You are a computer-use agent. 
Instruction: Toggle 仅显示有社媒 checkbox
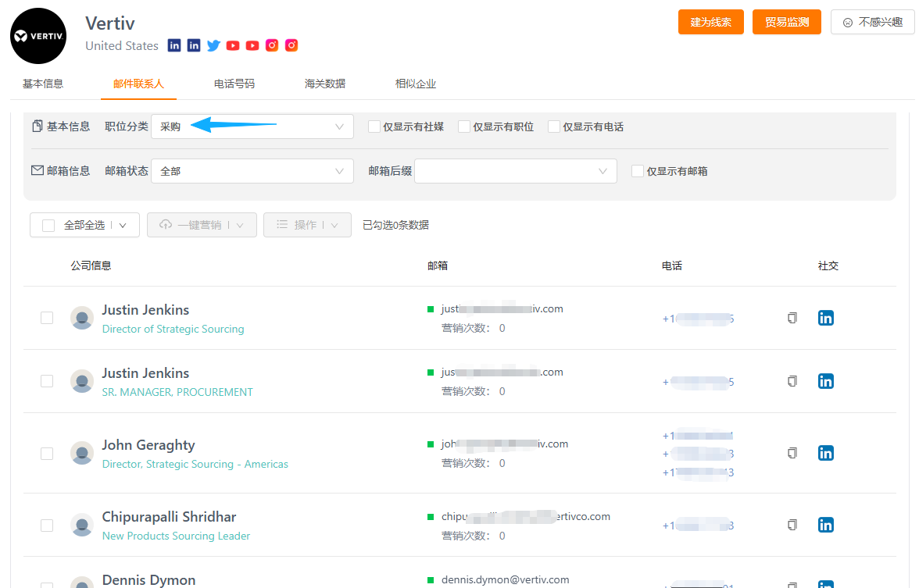click(374, 127)
